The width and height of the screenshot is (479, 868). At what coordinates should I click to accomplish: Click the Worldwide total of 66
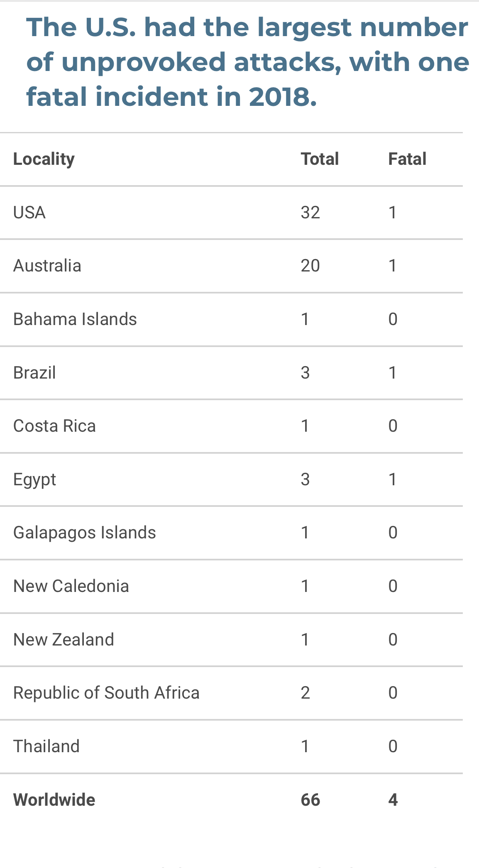310,800
